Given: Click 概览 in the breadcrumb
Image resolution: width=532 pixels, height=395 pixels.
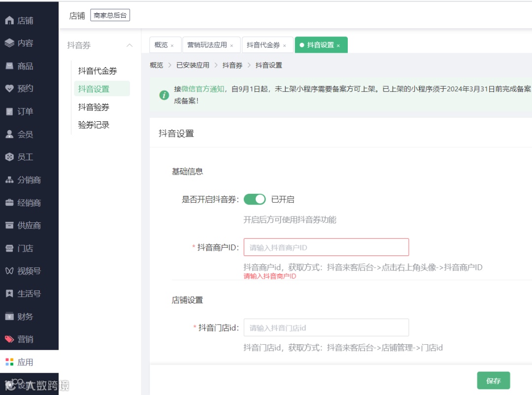Looking at the screenshot, I should [157, 65].
